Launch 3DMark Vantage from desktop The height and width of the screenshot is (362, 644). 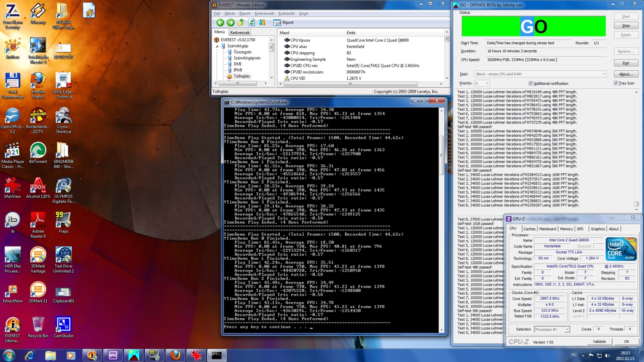click(38, 261)
